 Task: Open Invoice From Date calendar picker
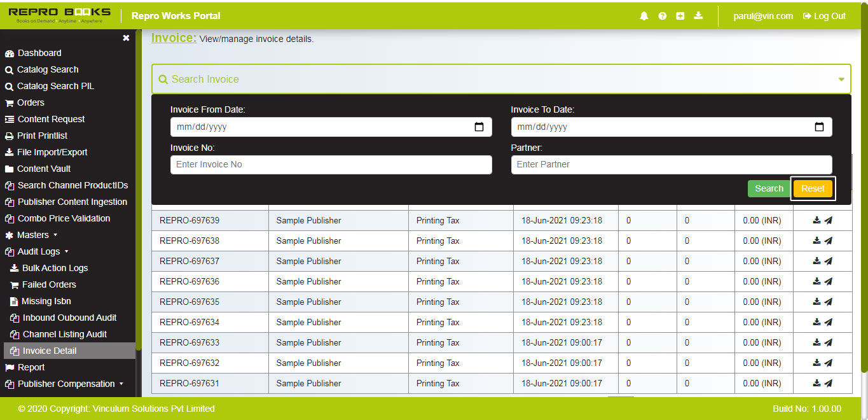point(479,127)
